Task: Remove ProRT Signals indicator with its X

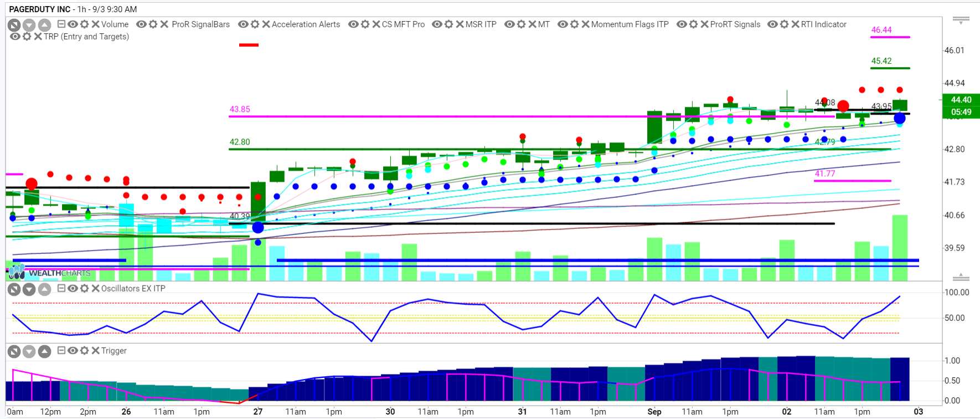Action: tap(704, 24)
